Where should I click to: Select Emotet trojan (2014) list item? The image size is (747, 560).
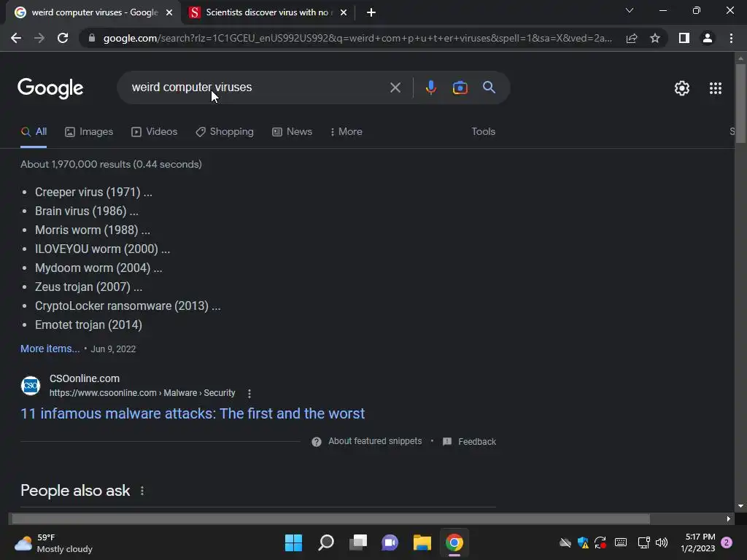pos(88,324)
